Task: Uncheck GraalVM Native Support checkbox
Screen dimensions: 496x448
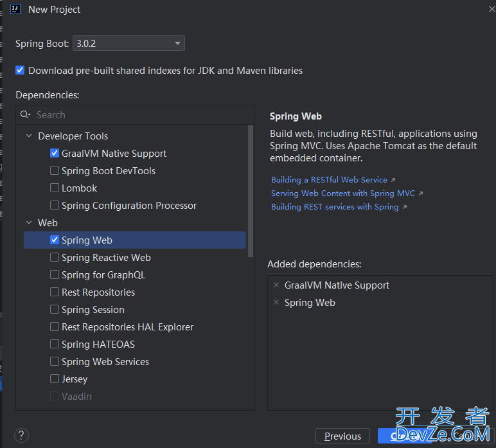Action: (55, 153)
